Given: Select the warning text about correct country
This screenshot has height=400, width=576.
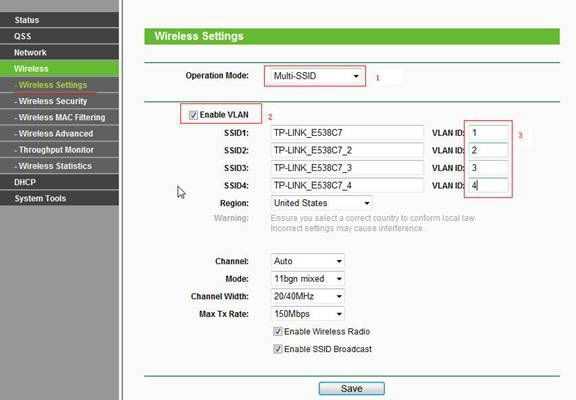Looking at the screenshot, I should (372, 223).
